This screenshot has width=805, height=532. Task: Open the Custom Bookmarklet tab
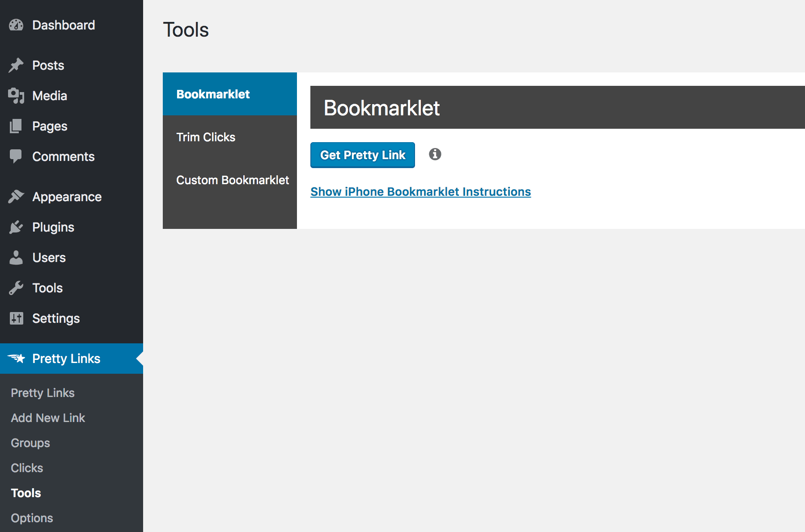click(x=233, y=180)
